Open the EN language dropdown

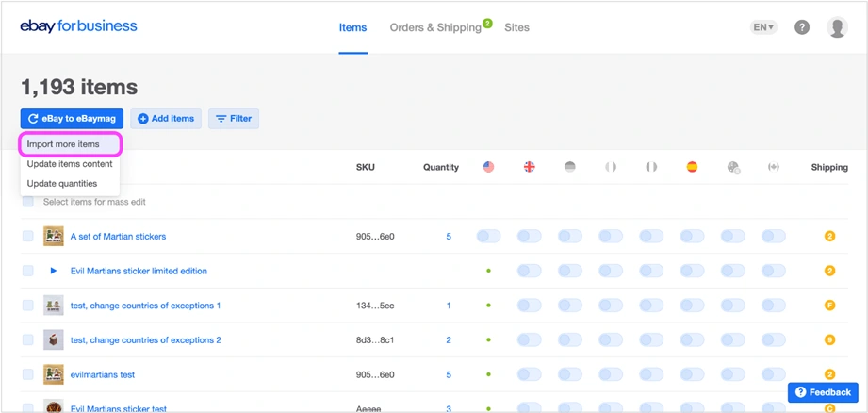point(764,27)
